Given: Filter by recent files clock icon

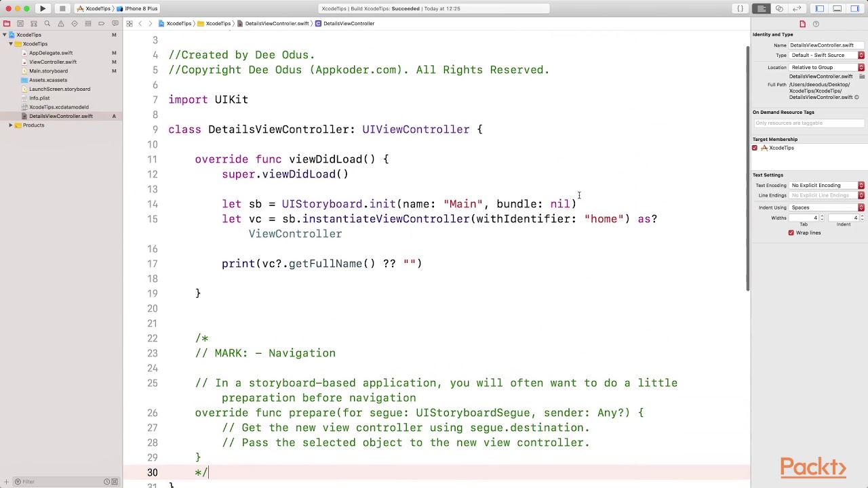Looking at the screenshot, I should 107,482.
